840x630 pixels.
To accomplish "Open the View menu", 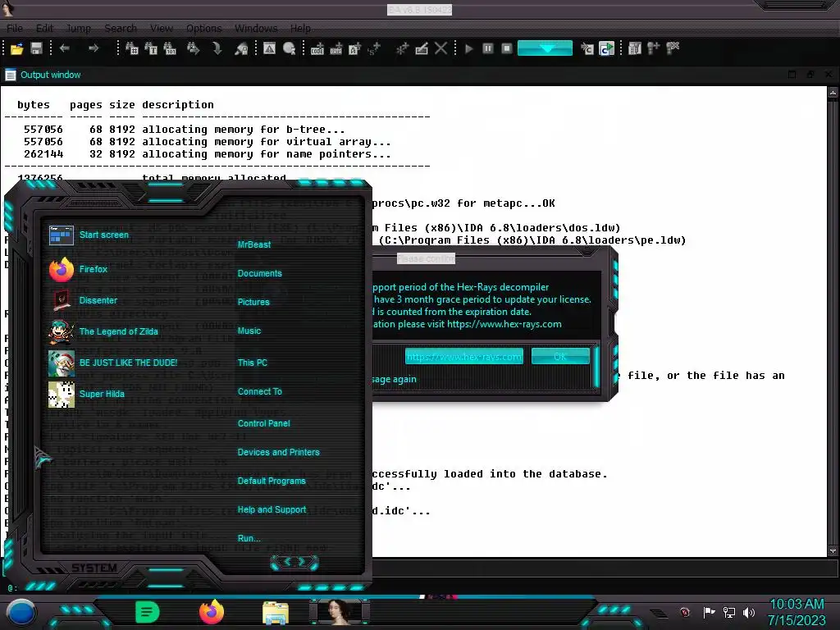I will point(162,29).
